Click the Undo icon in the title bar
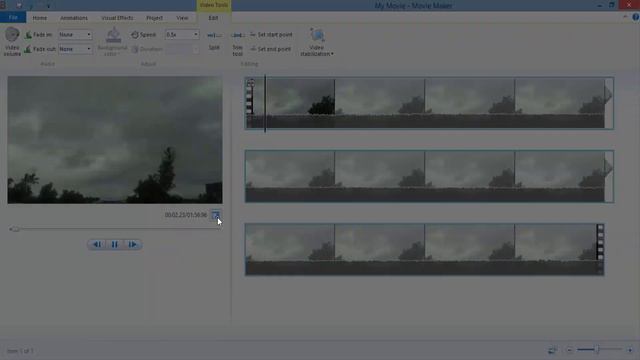The height and width of the screenshot is (360, 640). click(31, 6)
